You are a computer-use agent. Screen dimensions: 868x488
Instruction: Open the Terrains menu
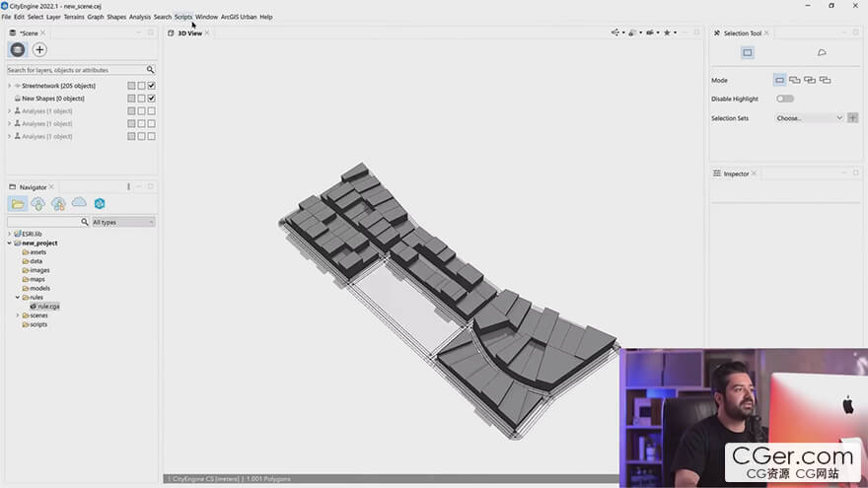[x=74, y=17]
